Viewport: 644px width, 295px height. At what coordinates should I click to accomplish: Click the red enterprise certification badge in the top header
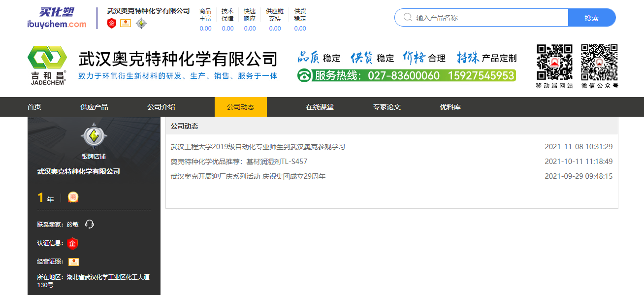[x=112, y=23]
